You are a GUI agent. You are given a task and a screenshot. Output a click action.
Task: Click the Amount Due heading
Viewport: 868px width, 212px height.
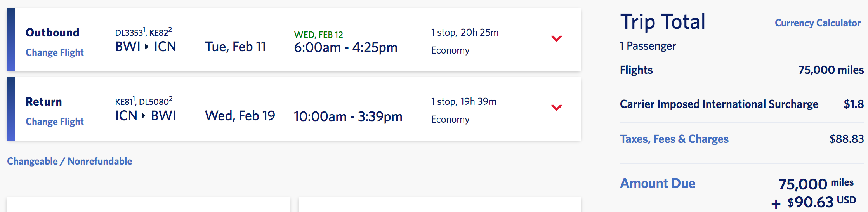point(658,183)
